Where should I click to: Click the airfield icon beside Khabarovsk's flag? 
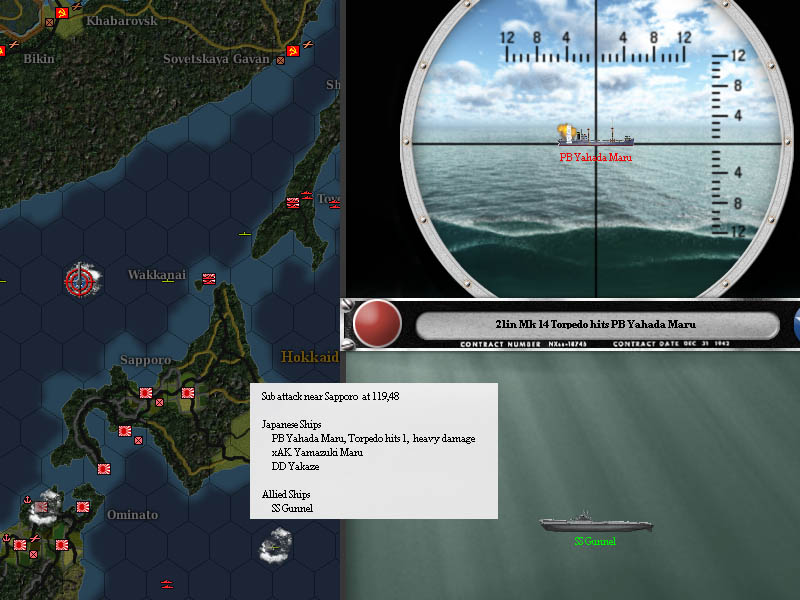click(77, 7)
